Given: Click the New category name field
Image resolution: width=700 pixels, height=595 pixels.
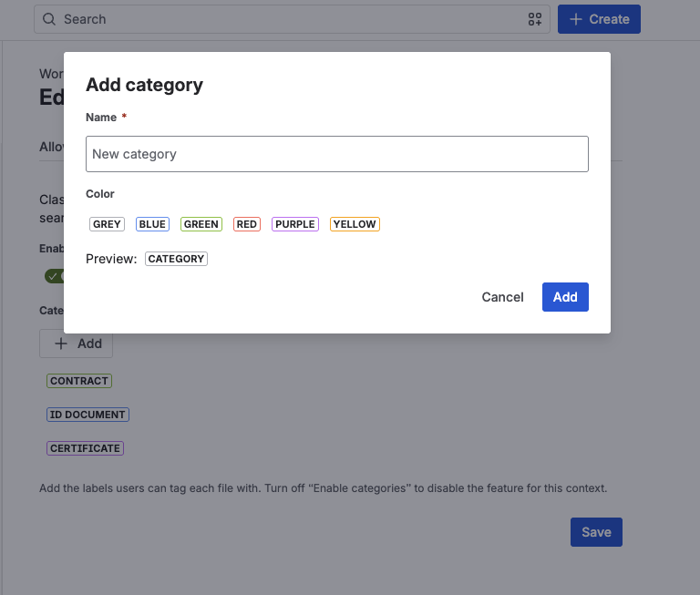Looking at the screenshot, I should [337, 154].
